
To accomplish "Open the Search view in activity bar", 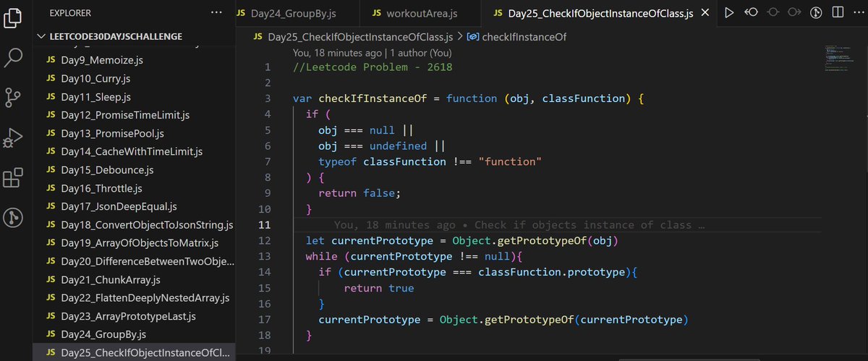I will (x=14, y=56).
